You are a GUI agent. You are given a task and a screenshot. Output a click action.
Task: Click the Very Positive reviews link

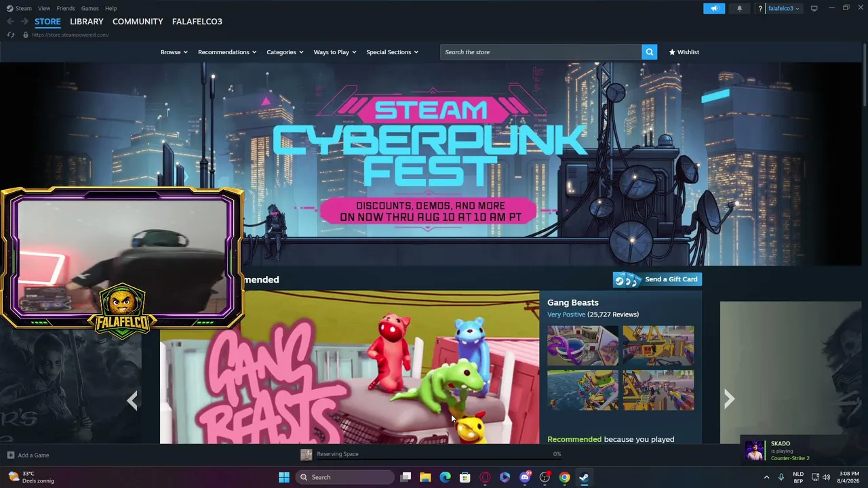pos(566,314)
